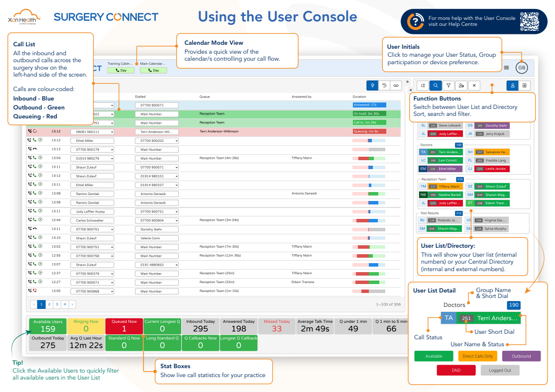Go to page 2 of the call list
Screen dimensions: 555x392
click(x=49, y=304)
